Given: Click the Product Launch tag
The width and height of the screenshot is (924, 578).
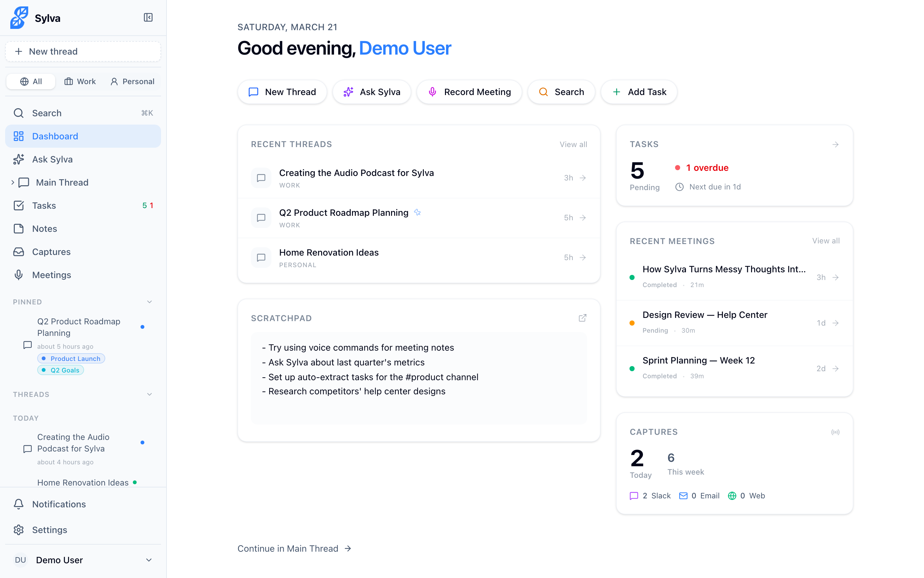Looking at the screenshot, I should 71,359.
